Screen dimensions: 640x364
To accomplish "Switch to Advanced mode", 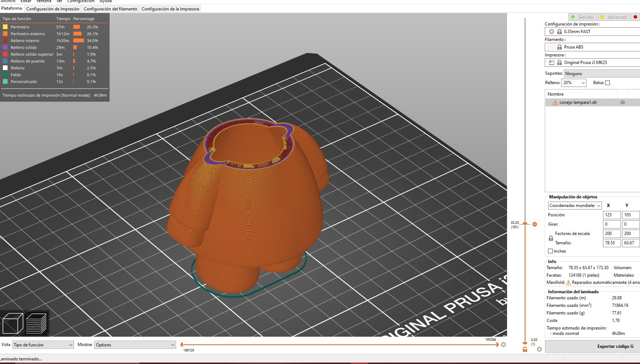I will (614, 17).
